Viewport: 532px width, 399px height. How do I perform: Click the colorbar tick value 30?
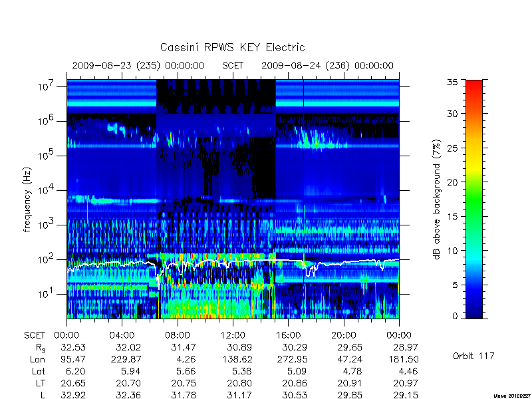coord(452,114)
